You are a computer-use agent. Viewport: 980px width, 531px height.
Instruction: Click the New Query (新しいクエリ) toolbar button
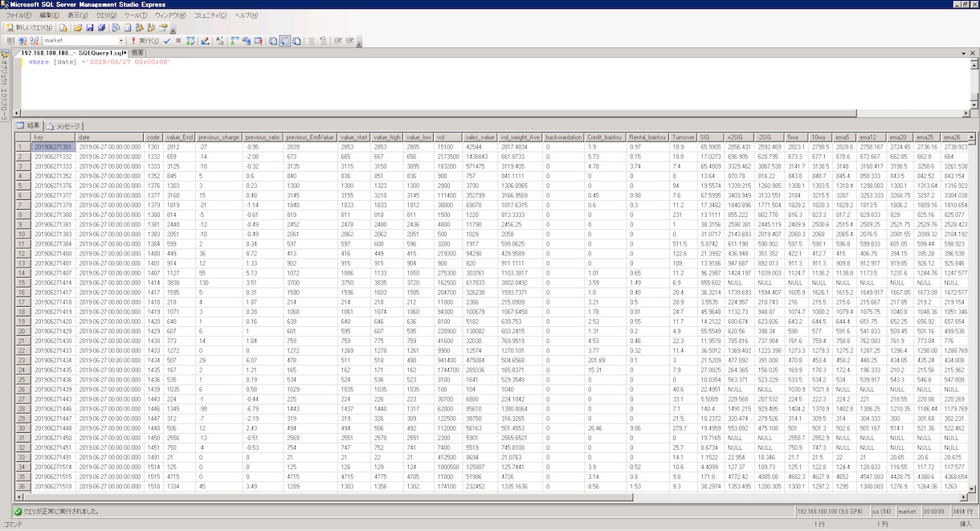tap(30, 27)
